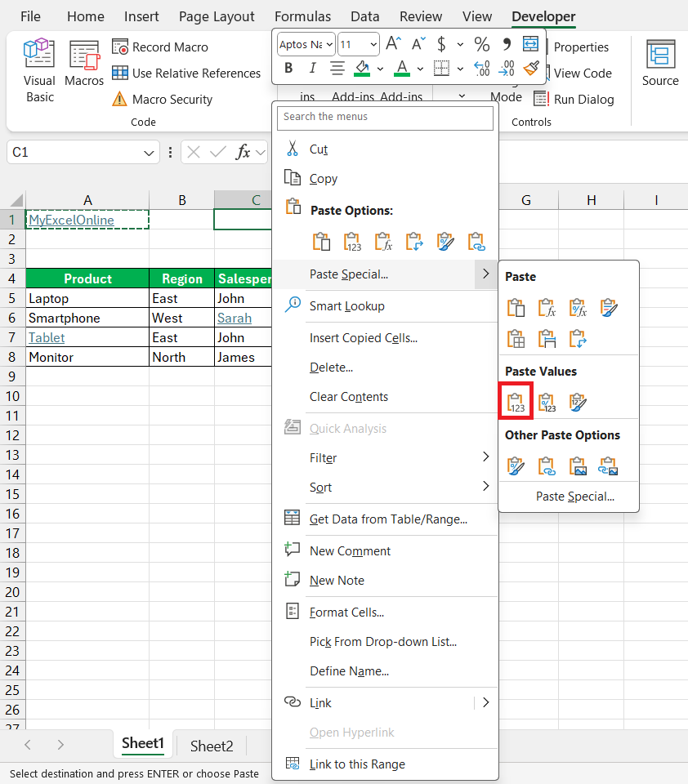Click the Sarah hyperlink cell
Image resolution: width=688 pixels, height=784 pixels.
pyautogui.click(x=235, y=318)
